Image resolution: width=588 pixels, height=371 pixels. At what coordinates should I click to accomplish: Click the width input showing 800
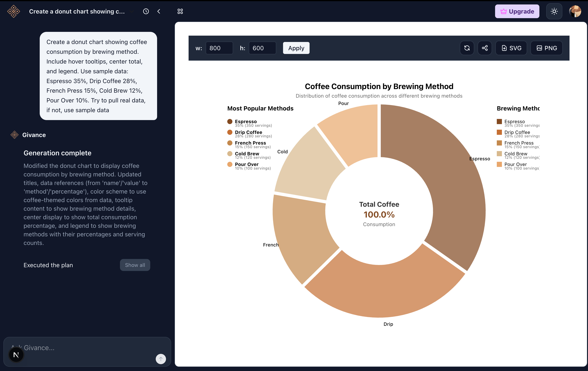[219, 48]
